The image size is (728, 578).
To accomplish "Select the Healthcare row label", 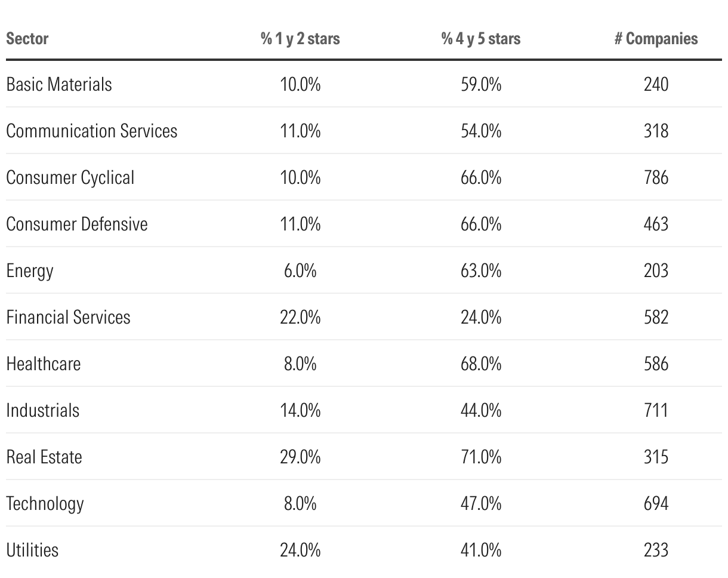I will point(44,364).
